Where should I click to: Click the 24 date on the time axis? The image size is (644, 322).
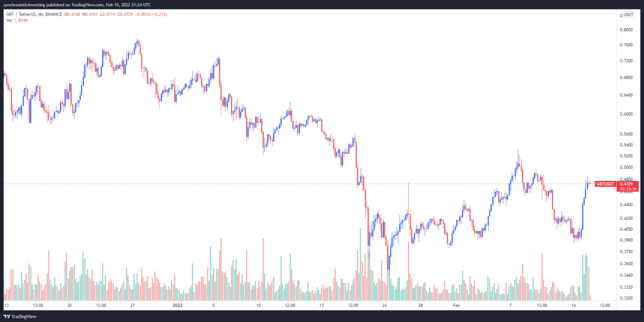pos(384,305)
